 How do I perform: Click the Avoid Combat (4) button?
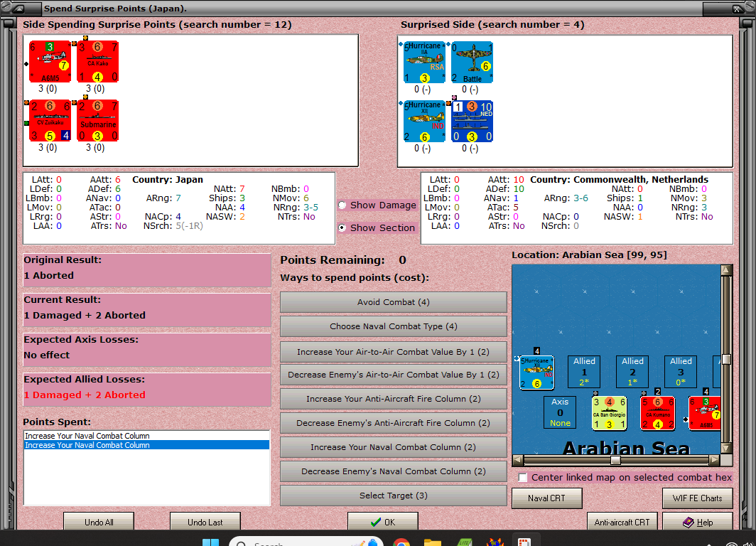pos(394,302)
